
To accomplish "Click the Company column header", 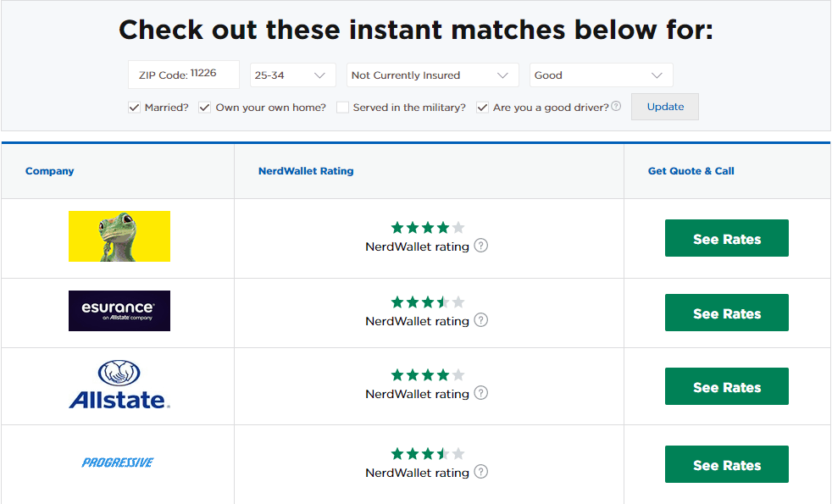I will pyautogui.click(x=49, y=170).
